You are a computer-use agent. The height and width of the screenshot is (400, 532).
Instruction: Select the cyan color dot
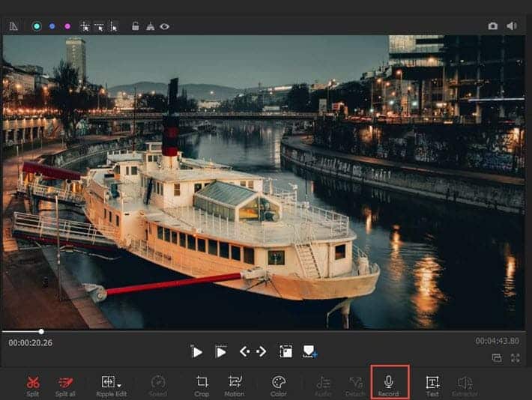coord(36,26)
